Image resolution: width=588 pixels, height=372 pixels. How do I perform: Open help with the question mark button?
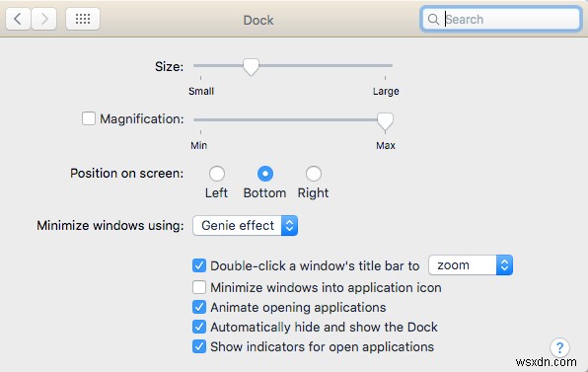tap(559, 347)
